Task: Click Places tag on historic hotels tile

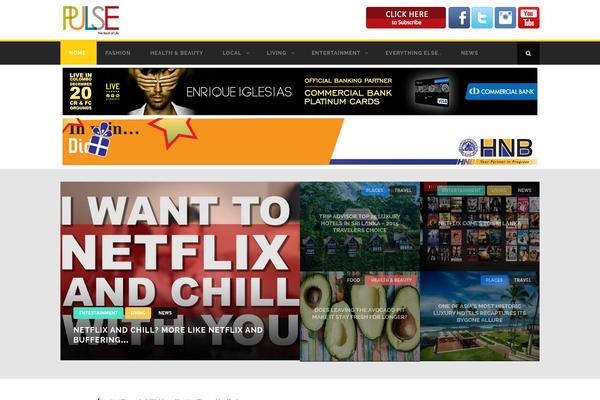Action: pyautogui.click(x=494, y=280)
